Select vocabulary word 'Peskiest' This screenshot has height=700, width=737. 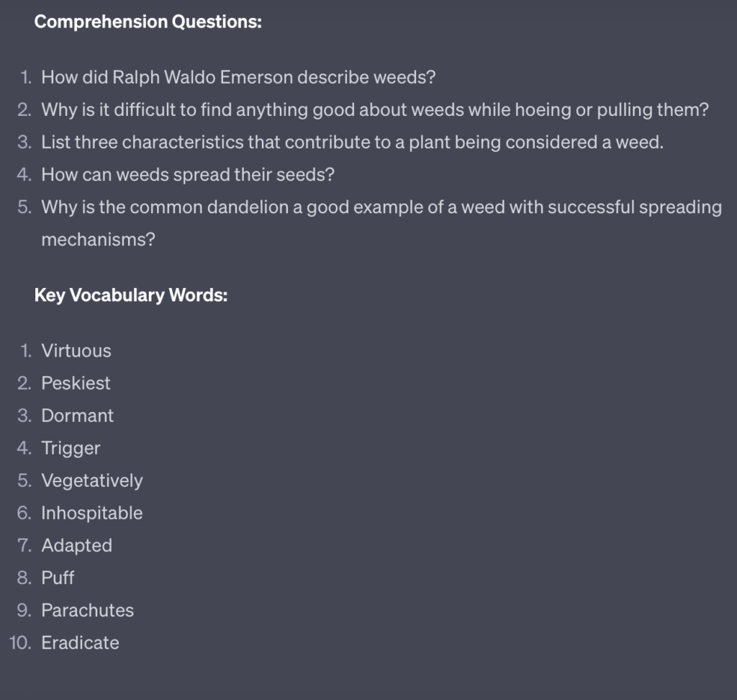tap(76, 383)
